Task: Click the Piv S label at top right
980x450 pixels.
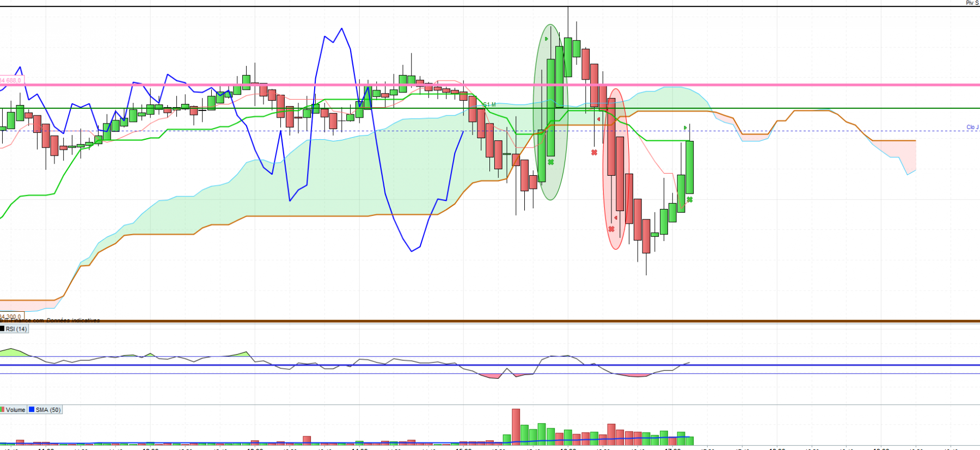Action: coord(972,3)
